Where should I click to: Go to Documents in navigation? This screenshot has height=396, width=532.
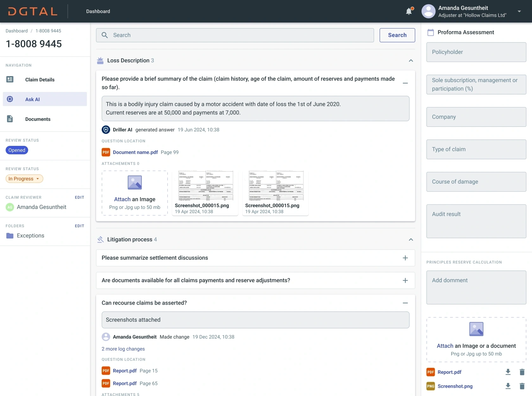point(38,119)
